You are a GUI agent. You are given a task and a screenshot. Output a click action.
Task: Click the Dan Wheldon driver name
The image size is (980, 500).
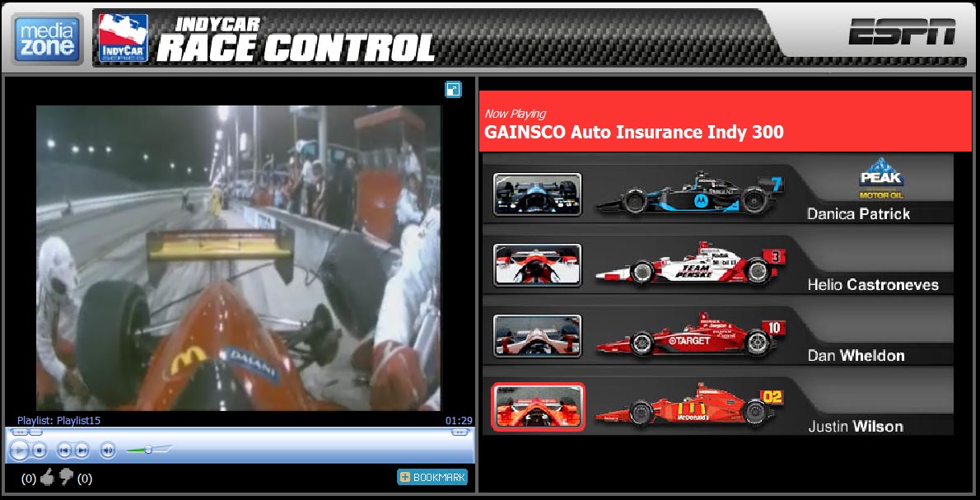(856, 356)
